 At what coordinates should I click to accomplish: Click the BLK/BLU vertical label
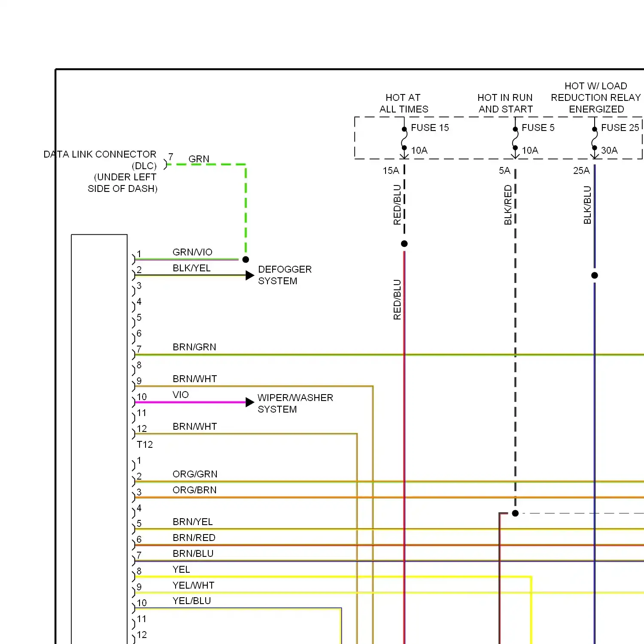tap(587, 205)
